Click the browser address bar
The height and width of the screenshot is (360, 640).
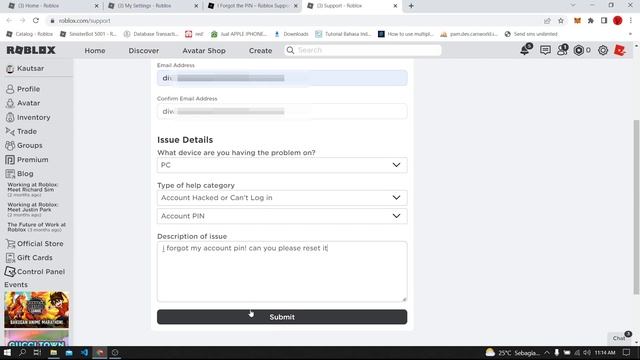click(294, 20)
